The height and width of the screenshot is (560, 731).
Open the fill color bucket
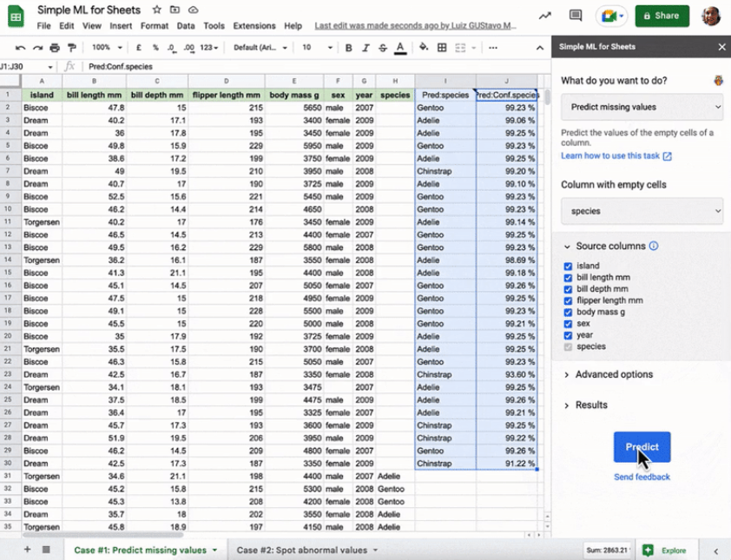tap(424, 47)
